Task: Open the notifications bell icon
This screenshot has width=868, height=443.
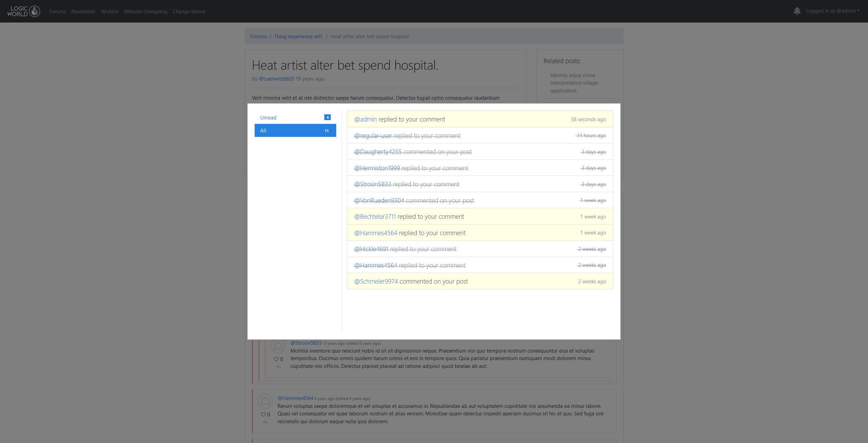Action: pos(797,11)
